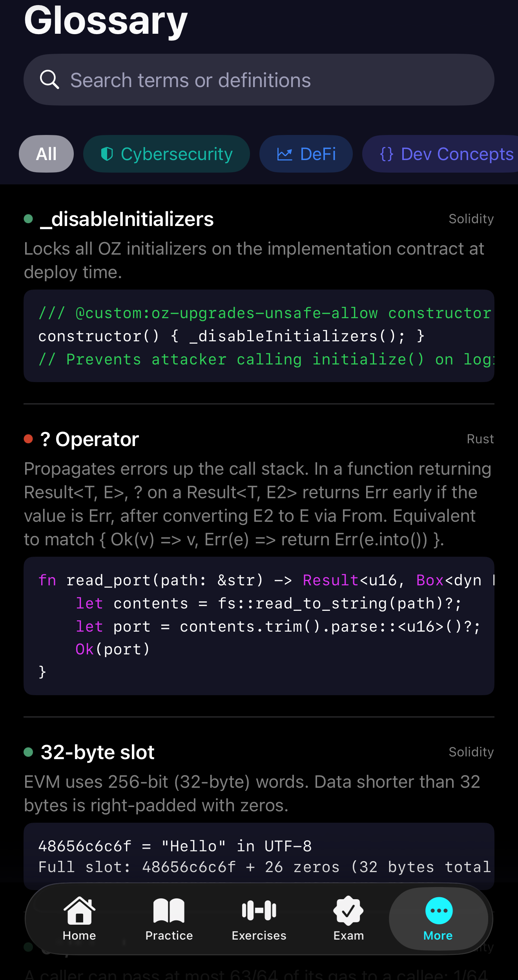Screen dimensions: 518x980
Task: Open the _disableInitializers glossary entry
Action: pos(126,220)
